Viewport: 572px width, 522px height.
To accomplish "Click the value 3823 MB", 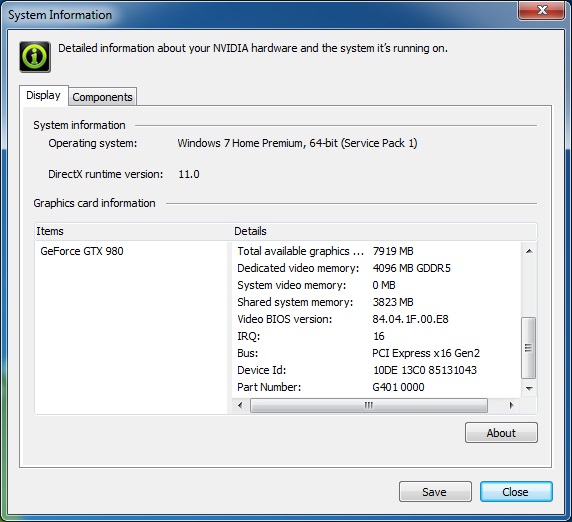I will coord(393,302).
